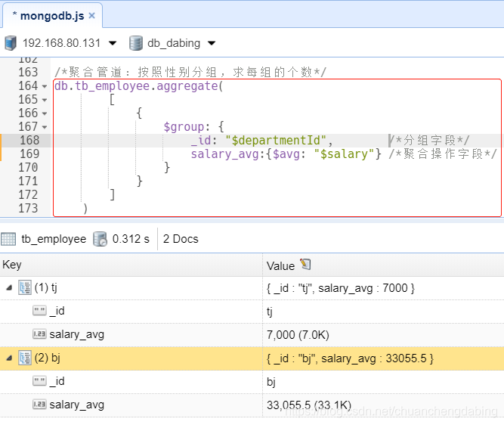Image resolution: width=504 pixels, height=425 pixels.
Task: Select _id field under (1) tj
Action: coord(57,311)
